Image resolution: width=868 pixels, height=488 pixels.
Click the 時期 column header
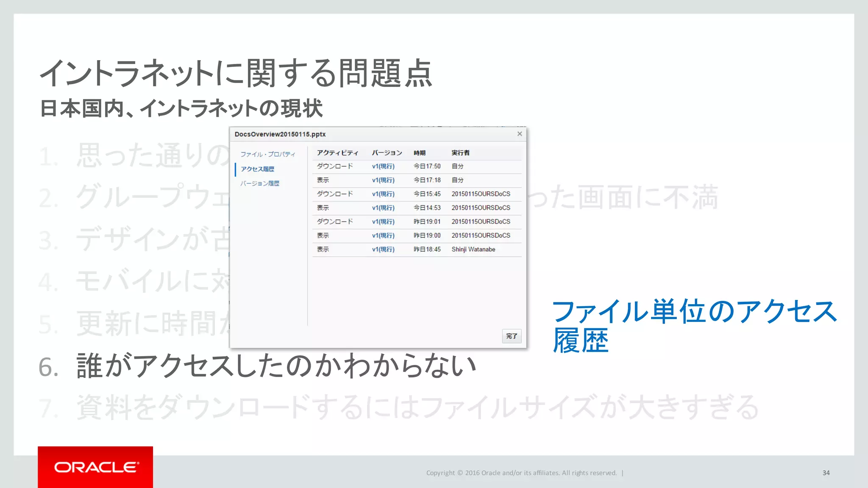(x=420, y=153)
